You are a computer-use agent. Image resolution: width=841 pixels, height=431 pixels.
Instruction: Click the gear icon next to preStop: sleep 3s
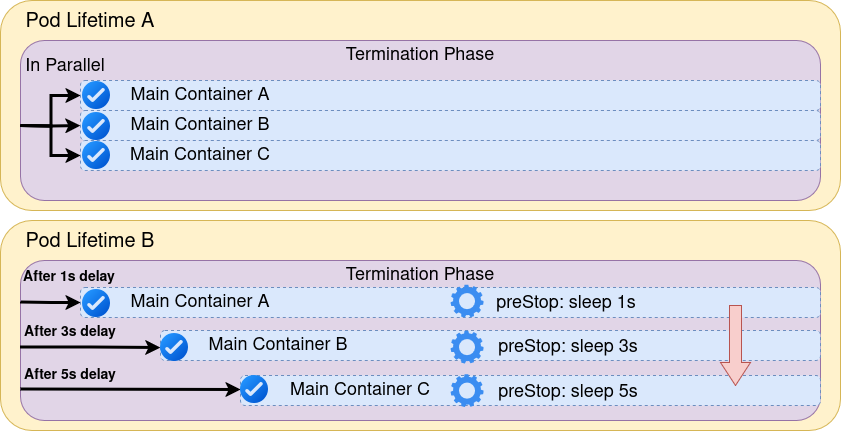(467, 346)
